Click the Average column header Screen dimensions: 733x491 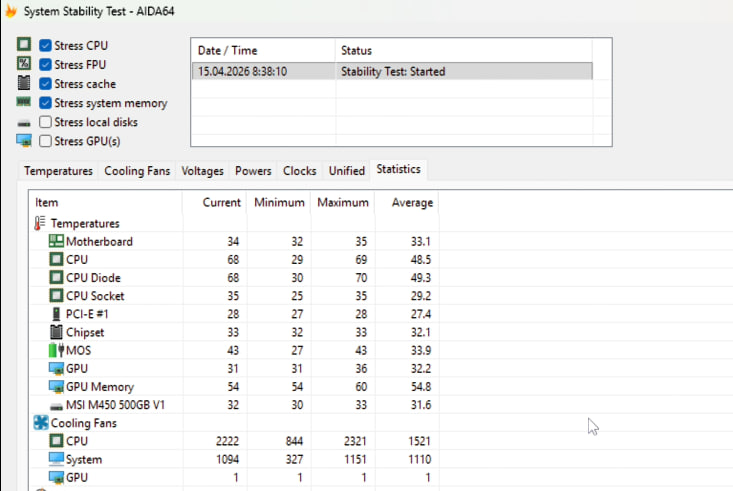pos(412,203)
